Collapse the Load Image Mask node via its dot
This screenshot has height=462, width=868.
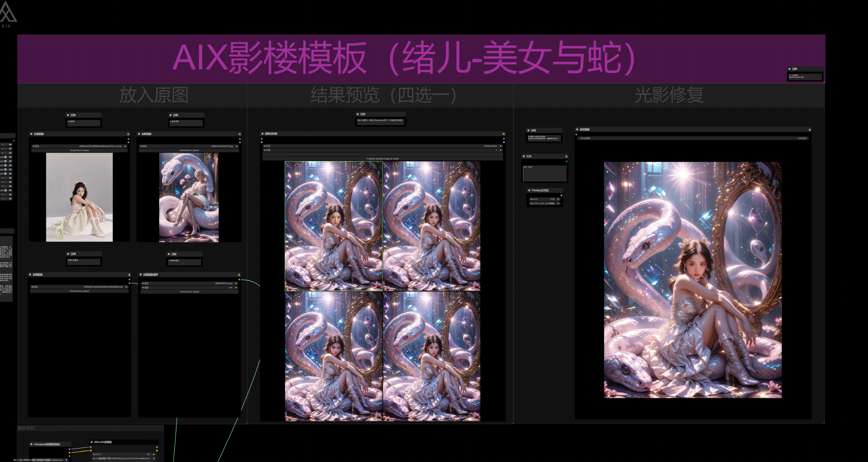coord(141,275)
